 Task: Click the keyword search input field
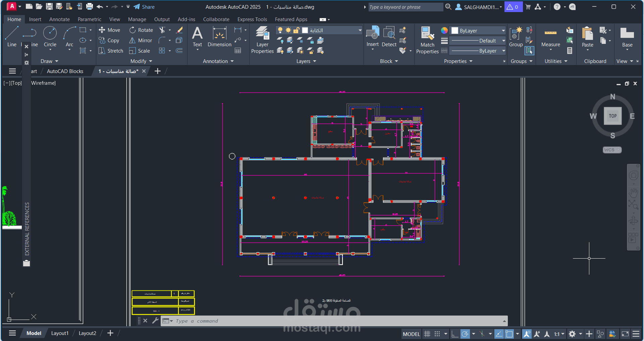point(406,7)
